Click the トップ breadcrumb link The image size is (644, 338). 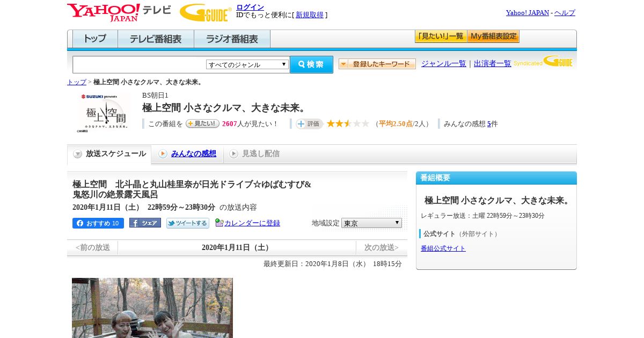77,82
